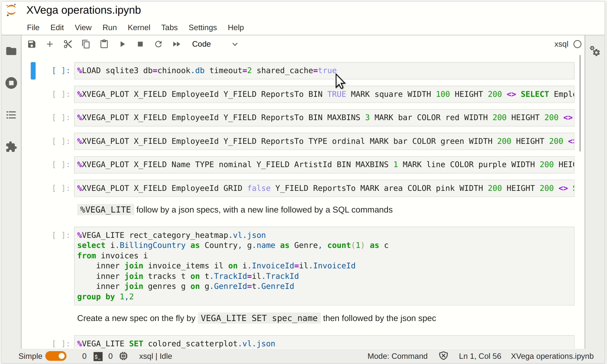
Task: Open the table of contents panel
Action: tap(11, 115)
